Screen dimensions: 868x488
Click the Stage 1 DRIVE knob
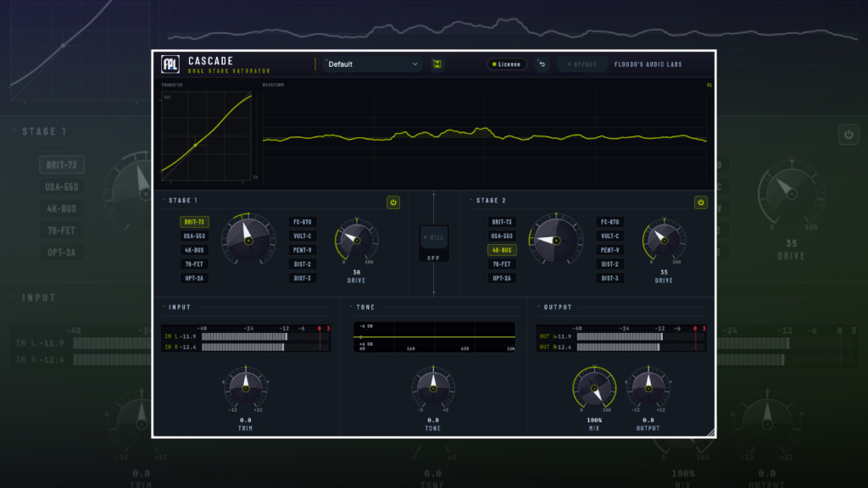pos(357,240)
